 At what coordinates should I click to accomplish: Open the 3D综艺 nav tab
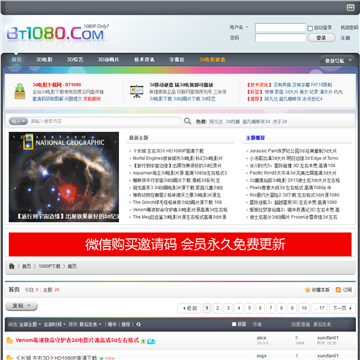pyautogui.click(x=75, y=60)
